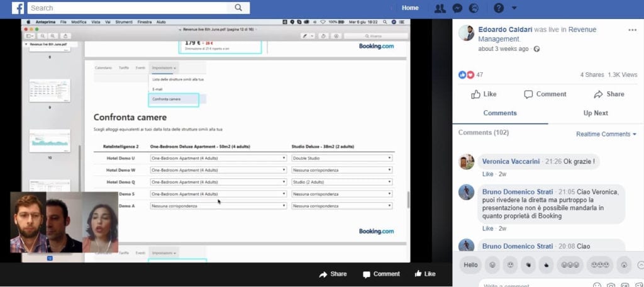This screenshot has height=287, width=644.
Task: Like Bruno's comment about Booking presentation
Action: click(487, 228)
